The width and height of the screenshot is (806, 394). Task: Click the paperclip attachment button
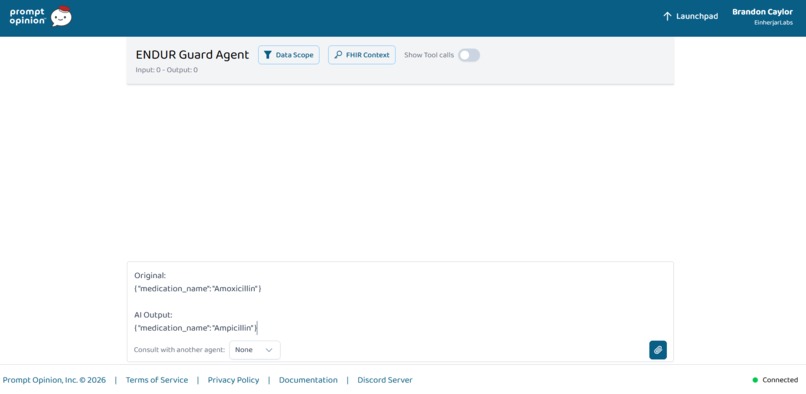tap(658, 350)
